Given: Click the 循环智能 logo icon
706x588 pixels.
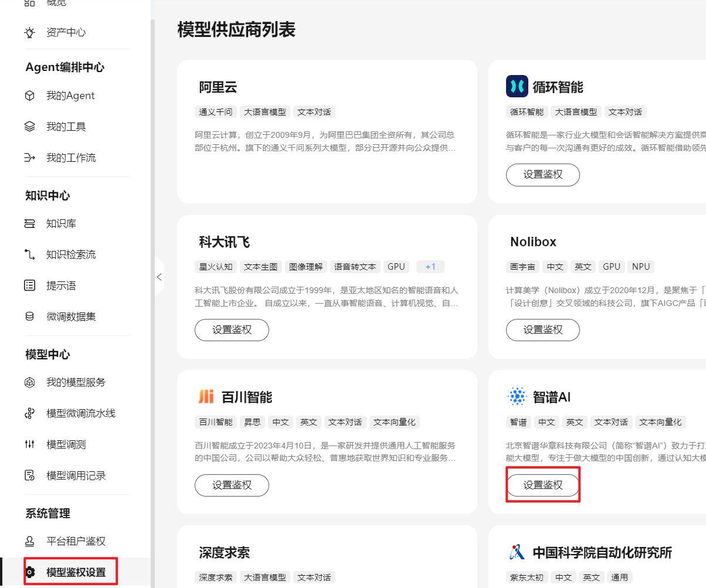Looking at the screenshot, I should click(x=517, y=87).
